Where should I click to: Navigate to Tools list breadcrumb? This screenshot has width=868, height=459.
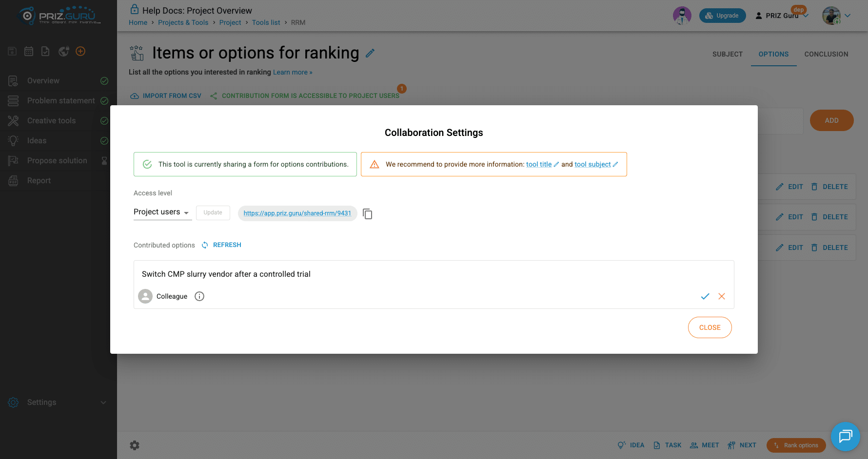click(266, 22)
